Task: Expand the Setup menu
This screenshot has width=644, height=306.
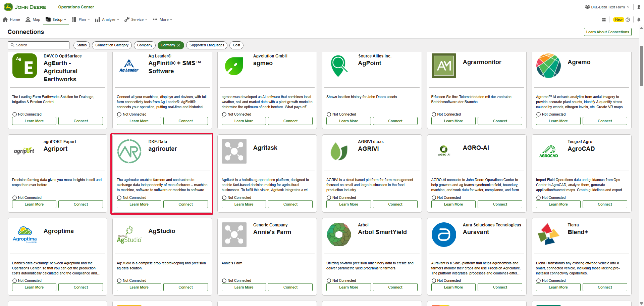Action: (x=56, y=19)
